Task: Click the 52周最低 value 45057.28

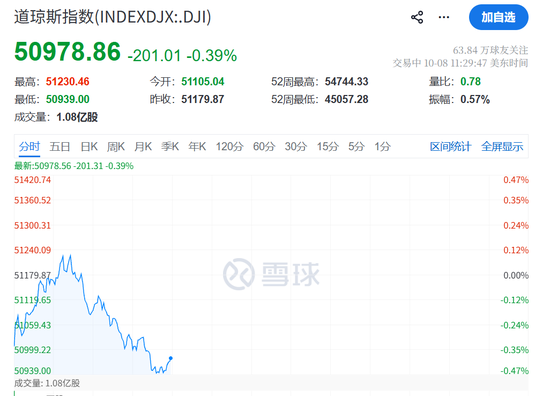Action: tap(347, 99)
